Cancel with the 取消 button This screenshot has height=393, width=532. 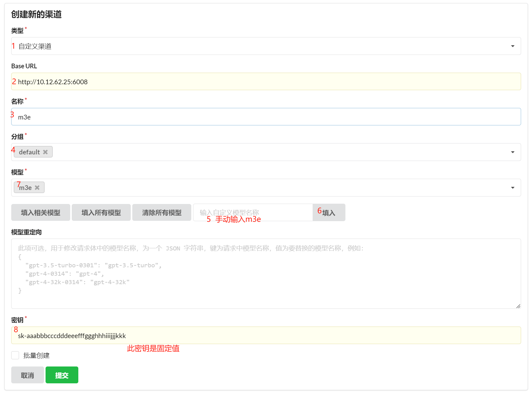coord(27,375)
